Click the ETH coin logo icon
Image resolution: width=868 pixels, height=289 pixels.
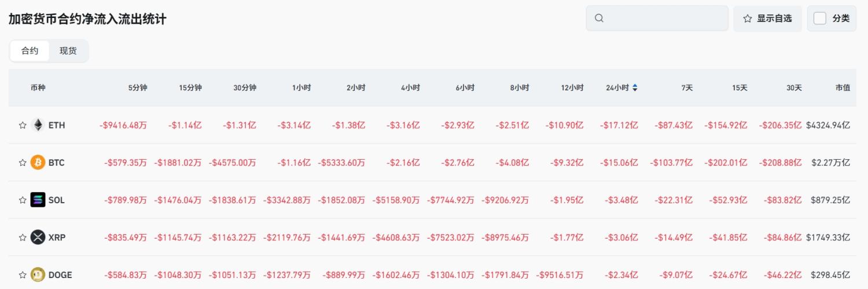pos(38,125)
